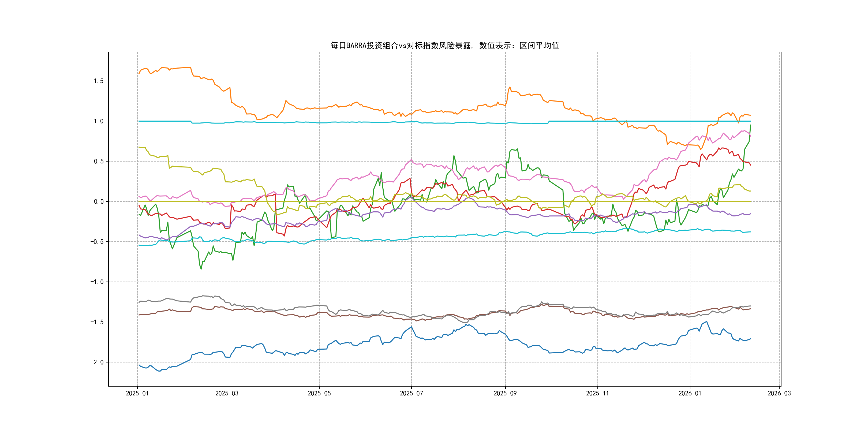Screen dimensions: 868x434
Task: Click the 2025-07 x-axis date label
Action: (411, 393)
